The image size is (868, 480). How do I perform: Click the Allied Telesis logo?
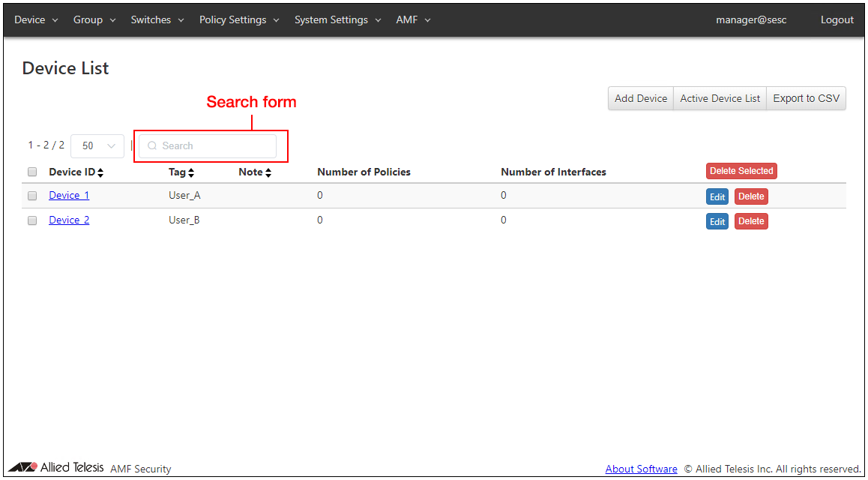pyautogui.click(x=56, y=468)
